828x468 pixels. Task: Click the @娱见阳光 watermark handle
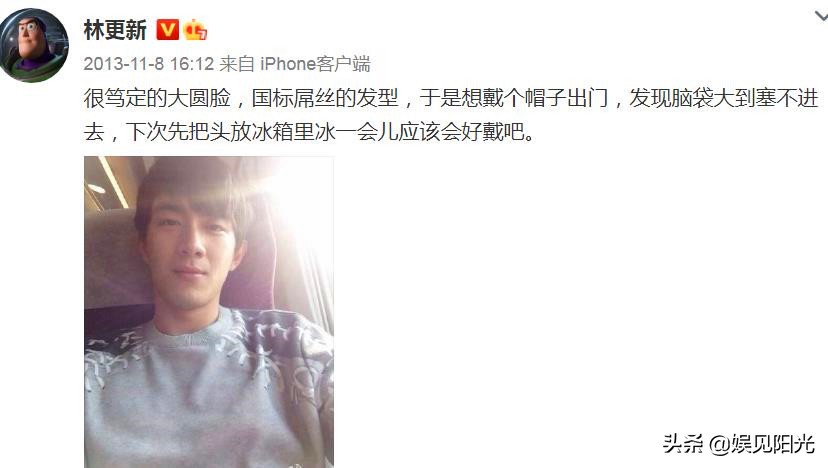[761, 444]
